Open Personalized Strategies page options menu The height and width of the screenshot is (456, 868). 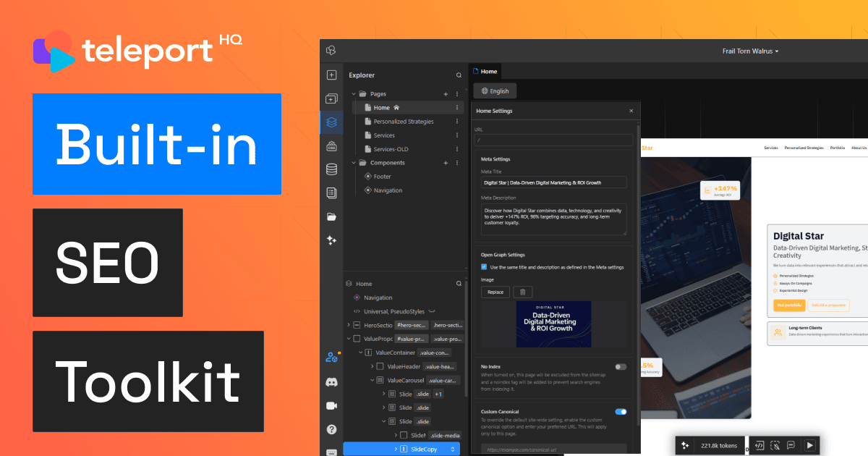[457, 122]
